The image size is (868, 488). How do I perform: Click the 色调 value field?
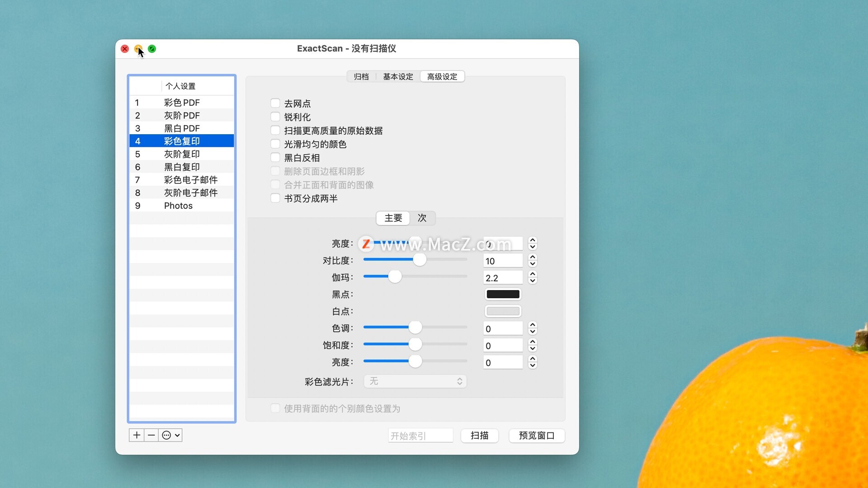503,328
